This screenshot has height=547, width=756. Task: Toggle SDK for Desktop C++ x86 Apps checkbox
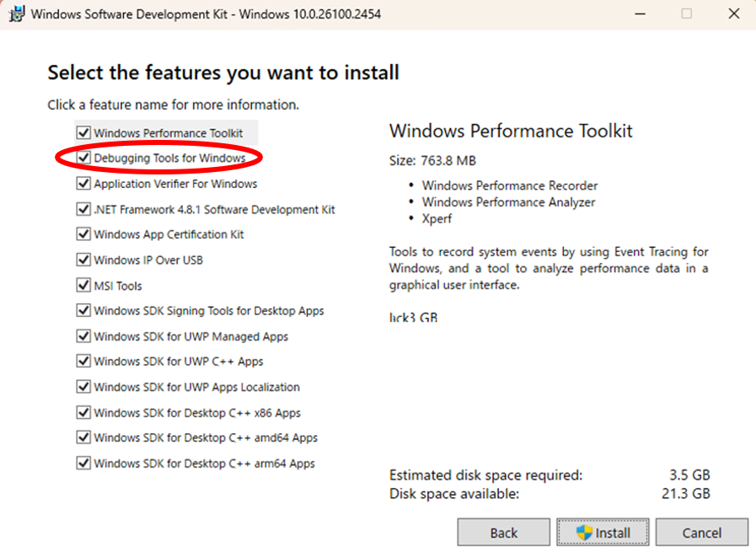(83, 413)
